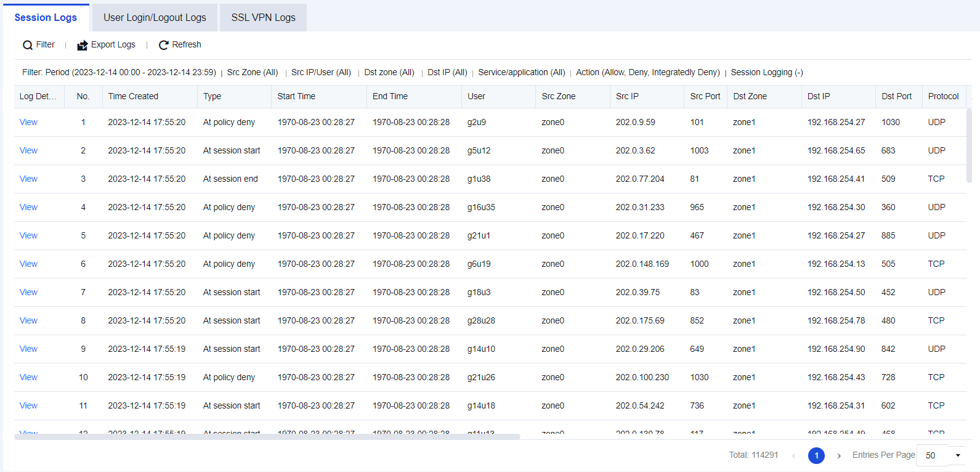Click View link for user g14u18
Screen dimensions: 980x472
point(28,405)
